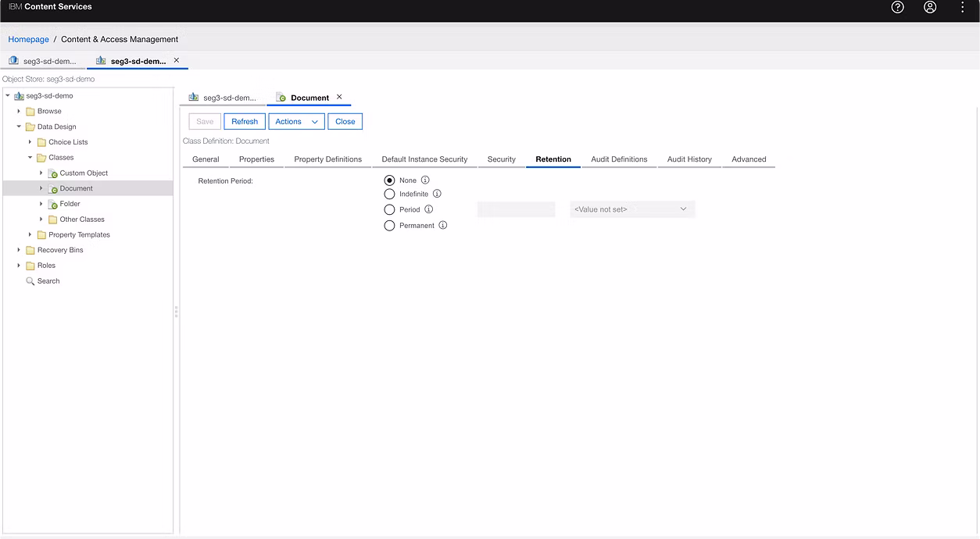Click the icon on the Document inner tab
The height and width of the screenshot is (539, 980).
pyautogui.click(x=281, y=98)
